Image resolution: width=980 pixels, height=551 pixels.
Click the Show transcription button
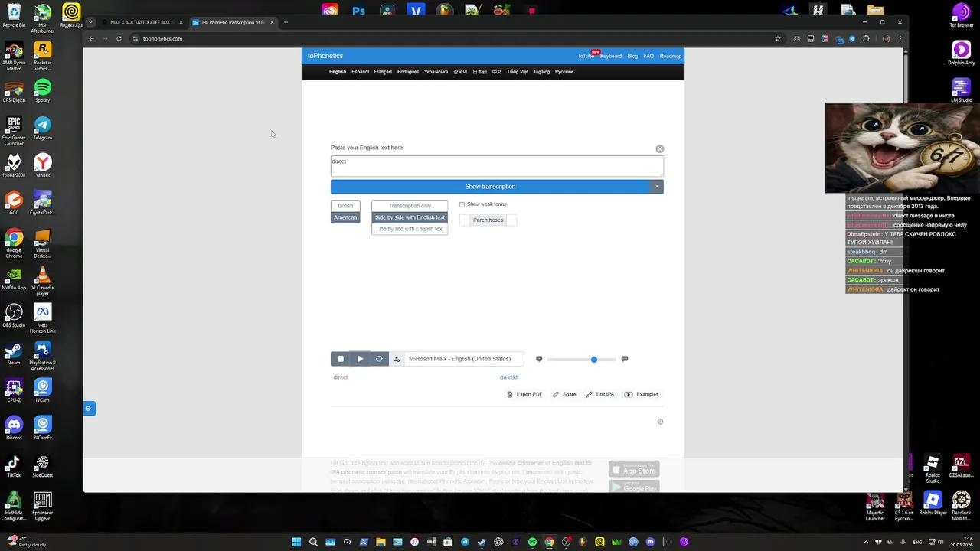pyautogui.click(x=490, y=187)
